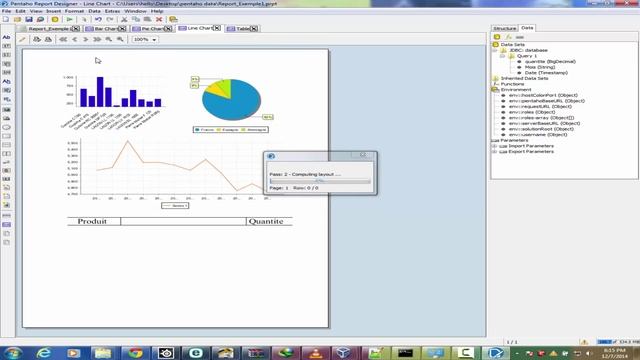Select the Functions tree item
This screenshot has height=360, width=640.
tap(513, 84)
